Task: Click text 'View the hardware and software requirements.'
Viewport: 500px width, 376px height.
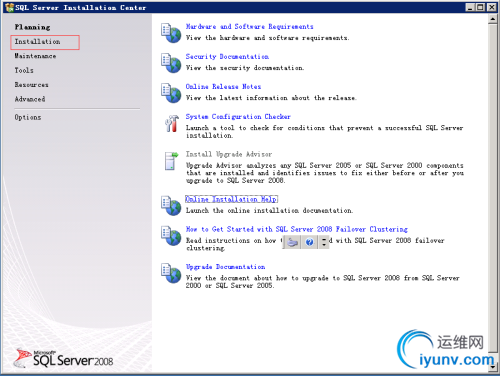Action: tap(267, 38)
